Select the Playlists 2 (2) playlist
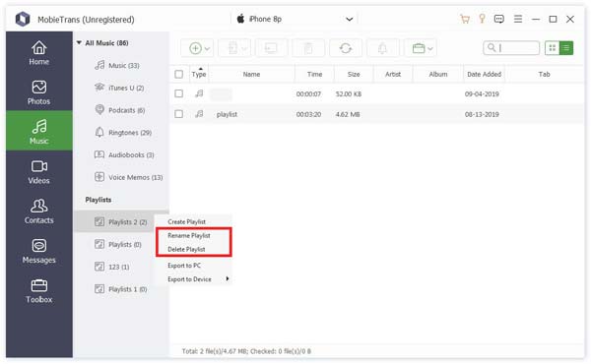 tap(121, 221)
